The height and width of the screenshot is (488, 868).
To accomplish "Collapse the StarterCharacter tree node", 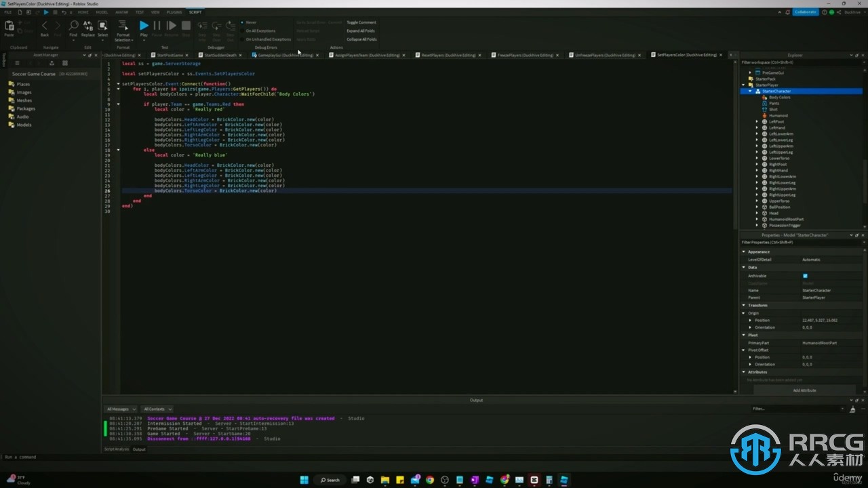I will click(750, 91).
